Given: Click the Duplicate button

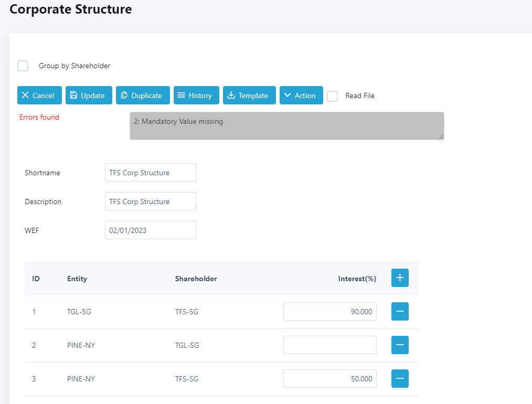Looking at the screenshot, I should [x=143, y=95].
